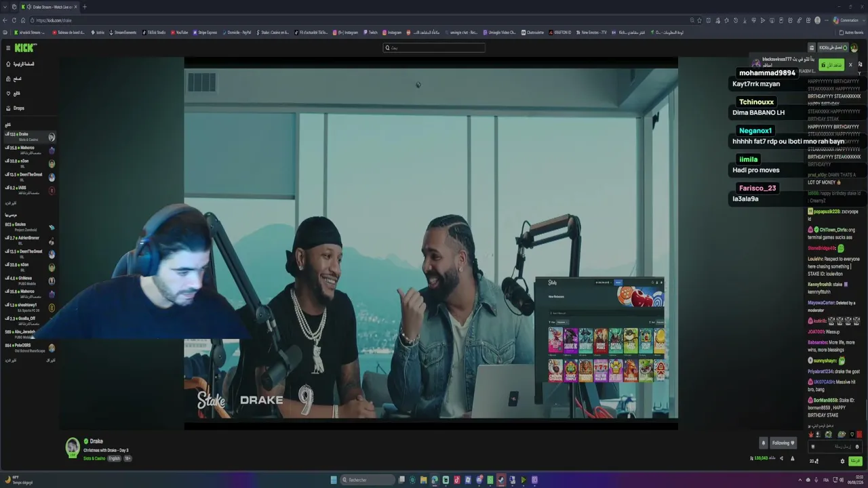Click the browser back arrow
Viewport: 868px width, 488px height.
pyautogui.click(x=5, y=20)
